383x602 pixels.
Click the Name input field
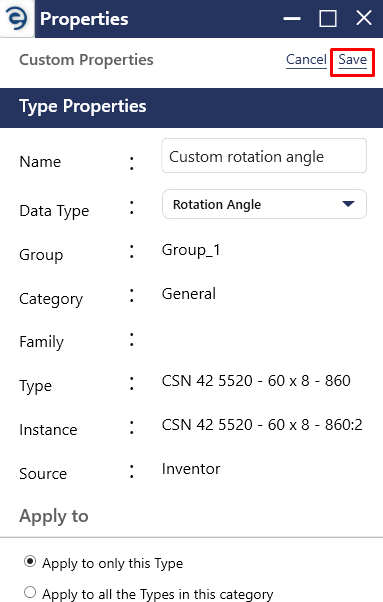pos(264,156)
